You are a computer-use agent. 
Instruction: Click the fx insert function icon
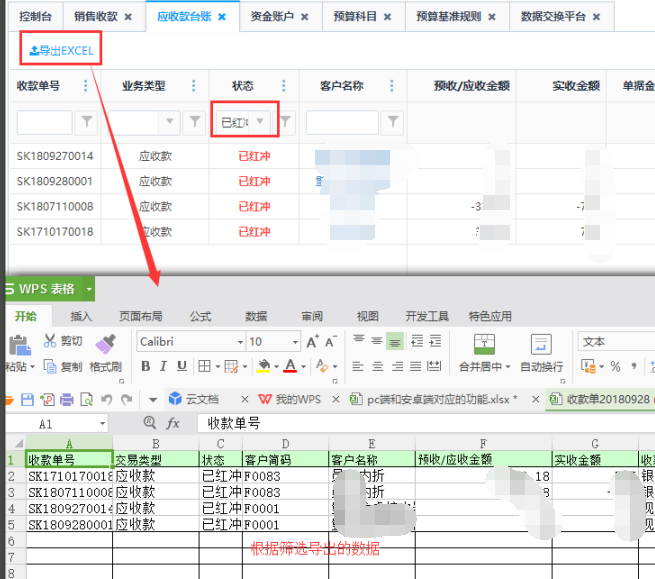[173, 424]
